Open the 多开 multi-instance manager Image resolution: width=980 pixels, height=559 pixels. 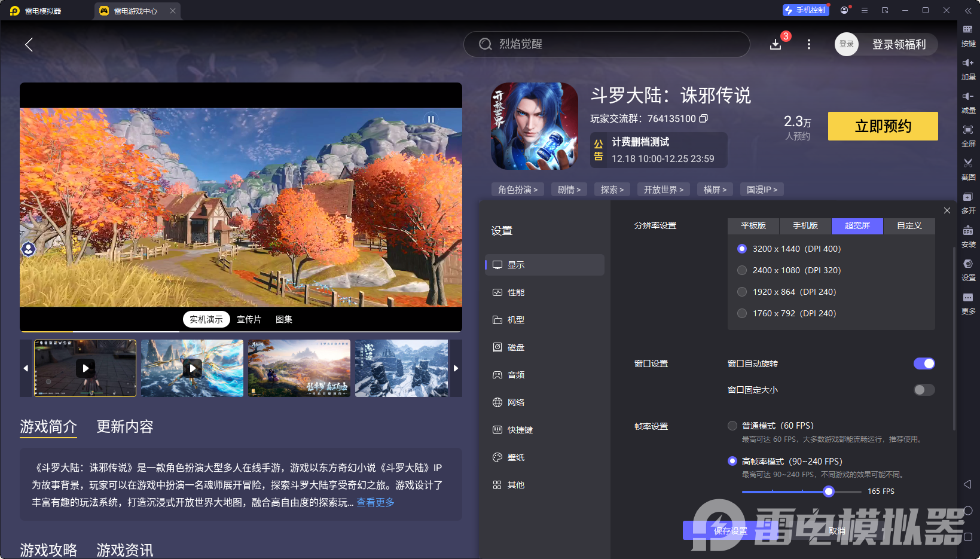(x=969, y=203)
